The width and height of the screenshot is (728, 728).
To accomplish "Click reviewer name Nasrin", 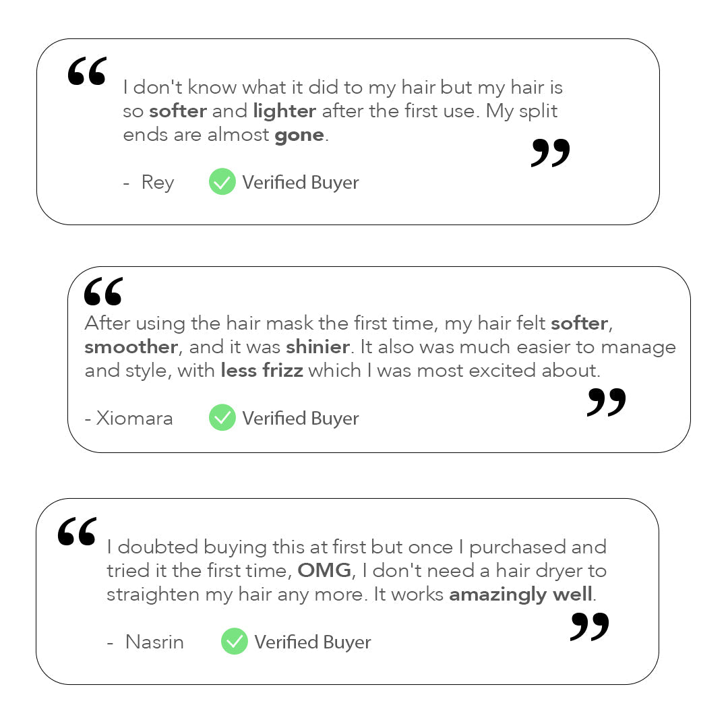I will click(154, 642).
